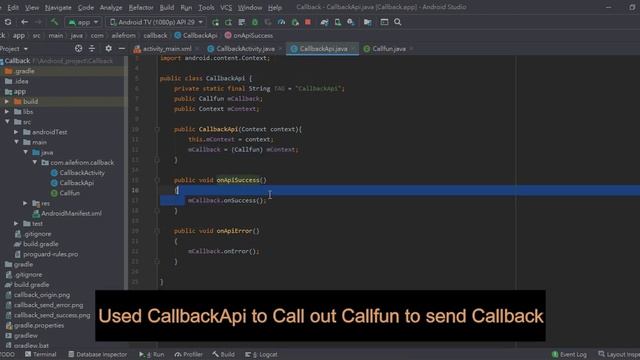640x360 pixels.
Task: Select callback_origin.png file
Action: [x=38, y=295]
